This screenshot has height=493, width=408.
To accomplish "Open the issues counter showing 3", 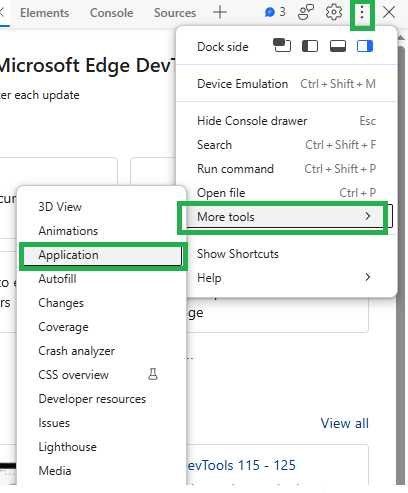I will pos(275,12).
